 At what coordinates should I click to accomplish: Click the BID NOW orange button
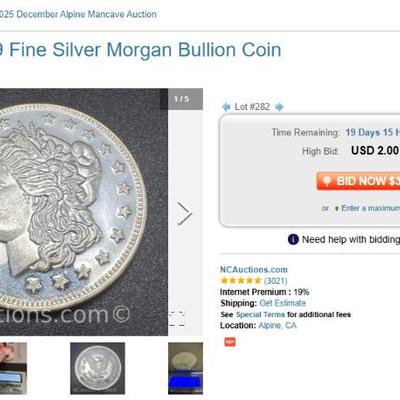tap(358, 181)
